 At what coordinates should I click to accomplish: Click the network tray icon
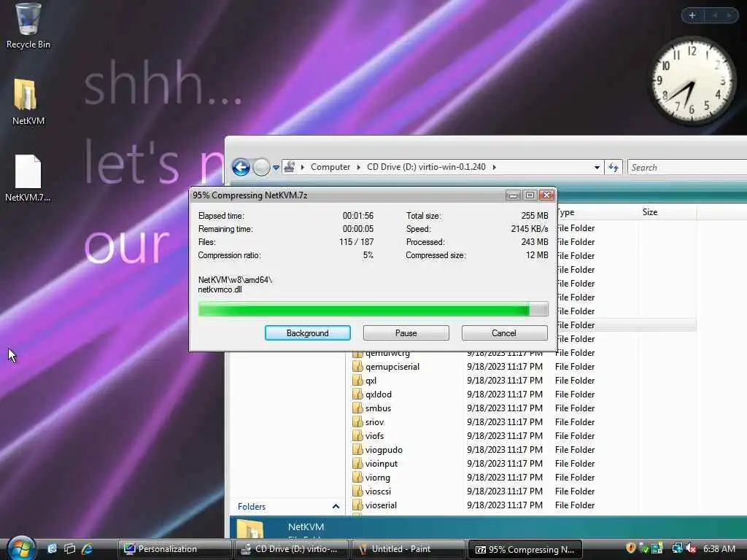(x=677, y=548)
